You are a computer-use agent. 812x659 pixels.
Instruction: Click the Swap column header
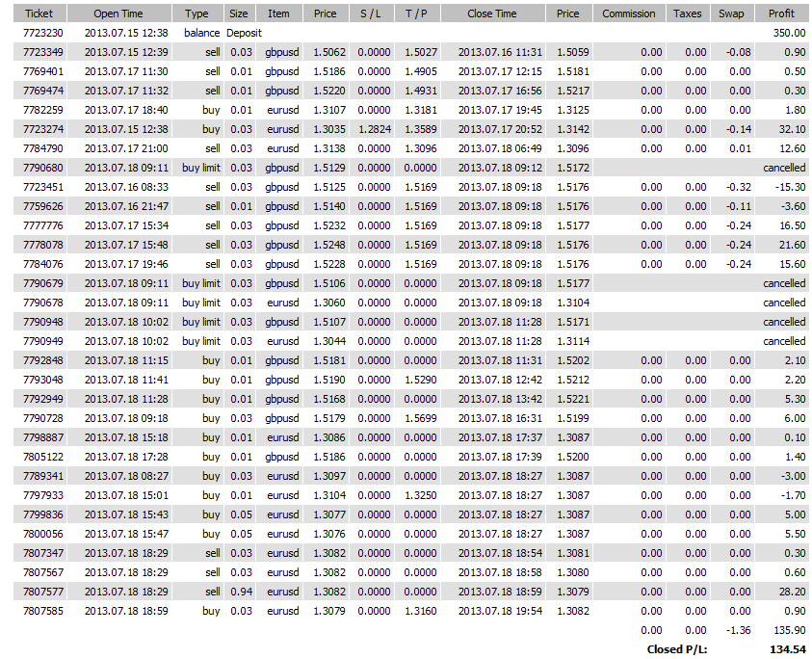[732, 13]
